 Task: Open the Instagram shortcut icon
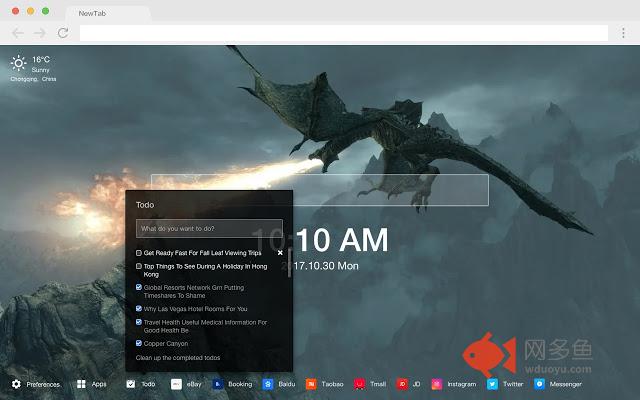click(437, 384)
